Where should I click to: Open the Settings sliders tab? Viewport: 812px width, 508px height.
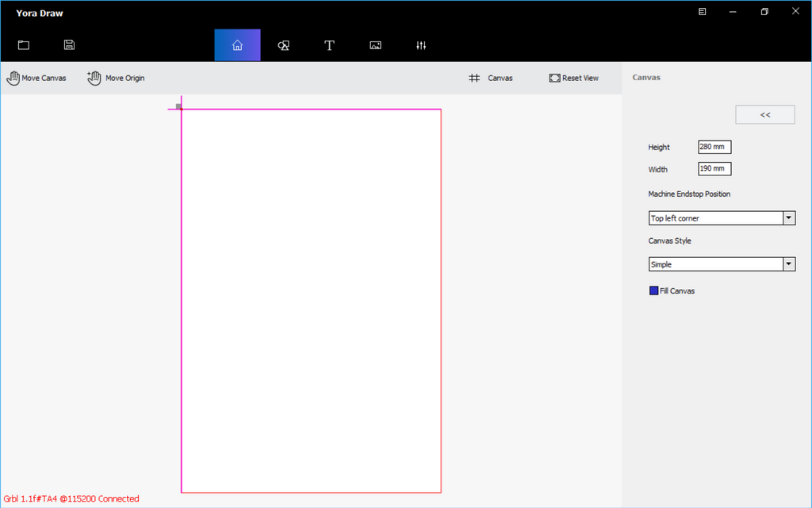tap(421, 45)
